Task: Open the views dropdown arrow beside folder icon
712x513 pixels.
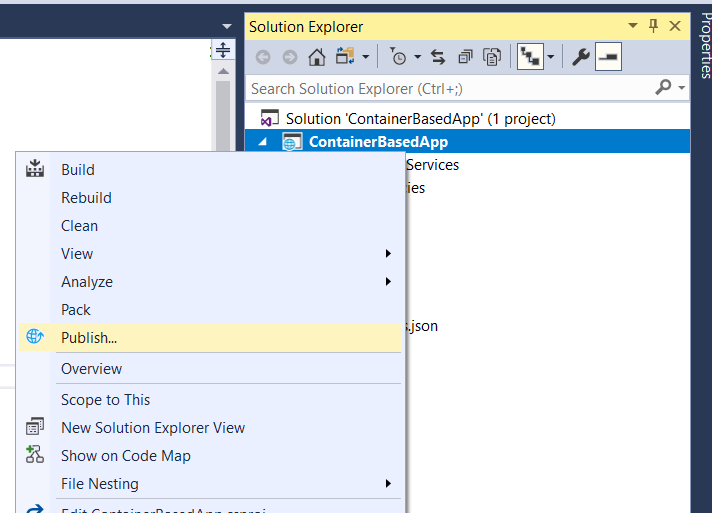Action: tap(366, 57)
